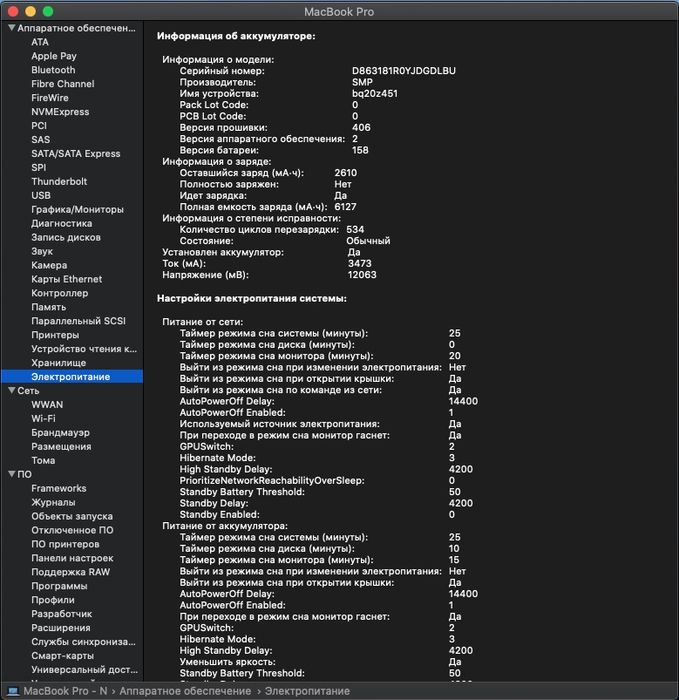Open the USB hardware entry
679x700 pixels.
[41, 196]
